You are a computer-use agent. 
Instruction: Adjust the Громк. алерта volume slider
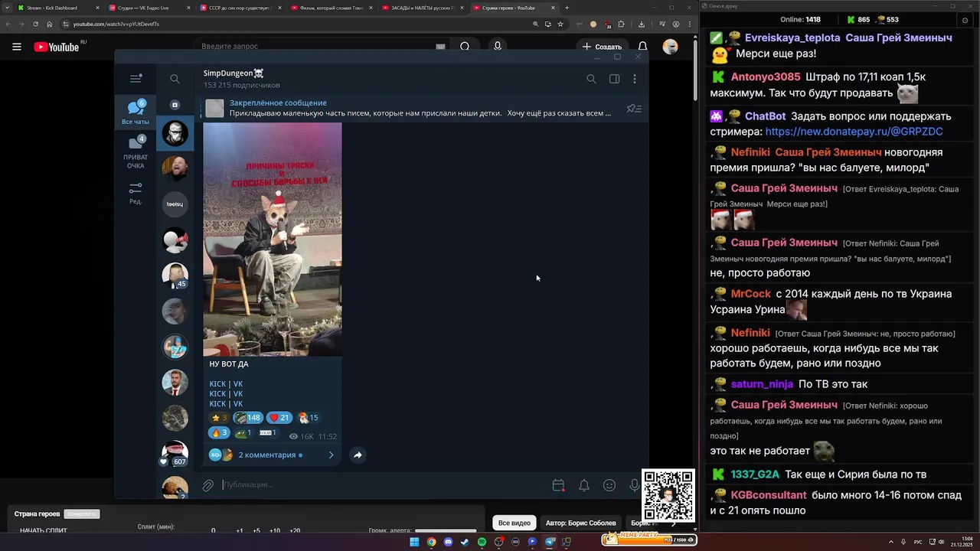[446, 530]
